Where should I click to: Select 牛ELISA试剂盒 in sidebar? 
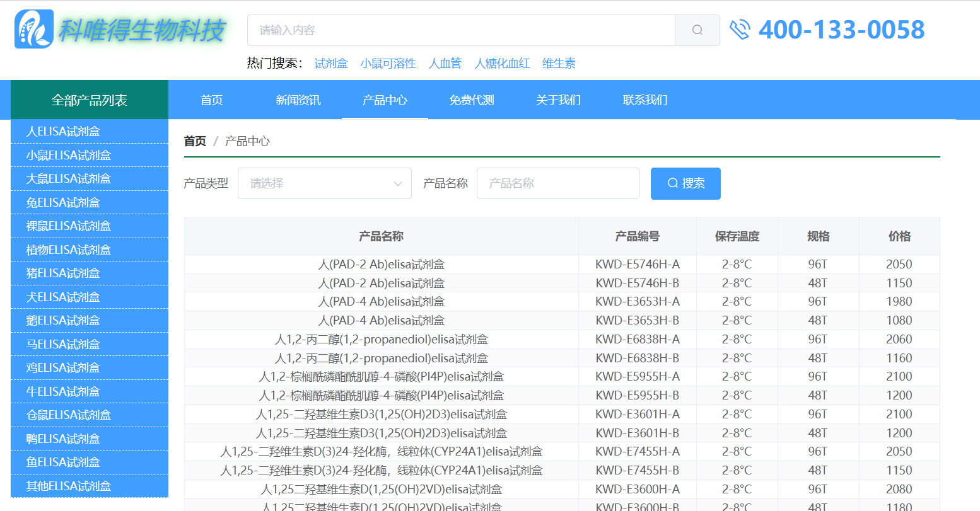click(90, 391)
